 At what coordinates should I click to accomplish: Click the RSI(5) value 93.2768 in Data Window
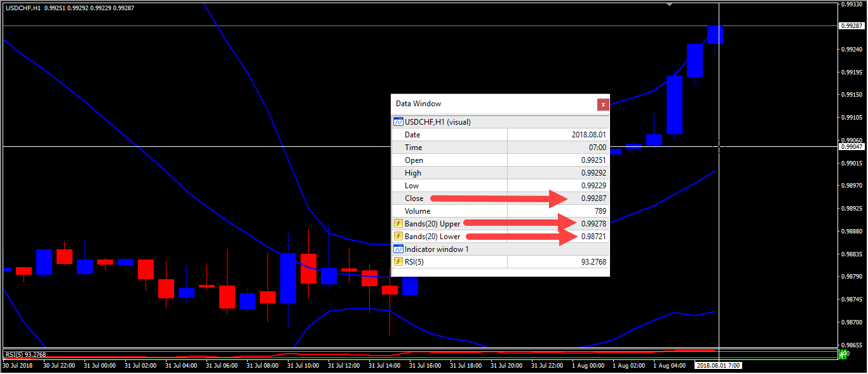[594, 262]
